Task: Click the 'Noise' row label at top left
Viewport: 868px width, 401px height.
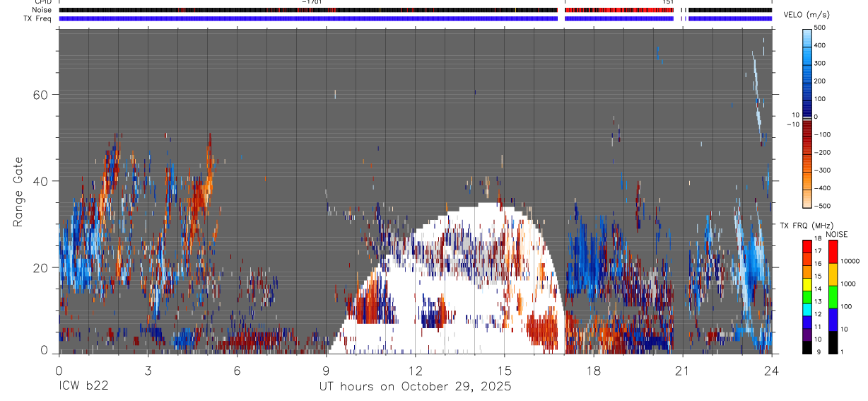Action: [x=43, y=10]
